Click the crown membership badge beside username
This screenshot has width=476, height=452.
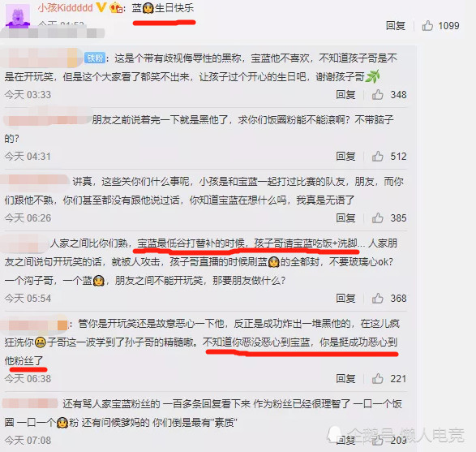(x=116, y=8)
